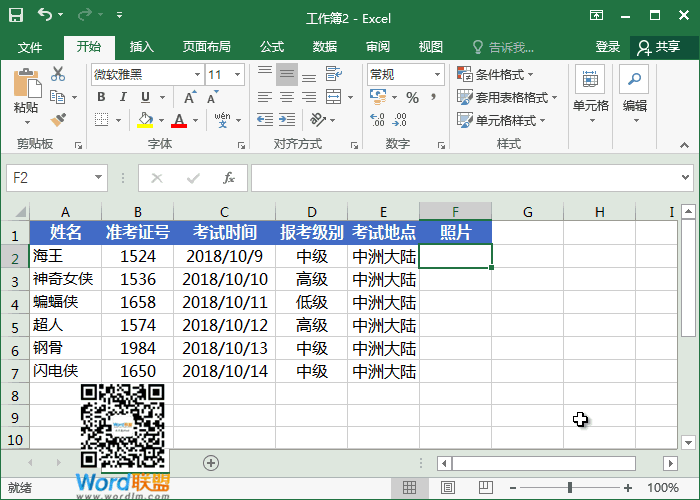
Task: Open number format dropdown 常规
Action: coord(438,75)
